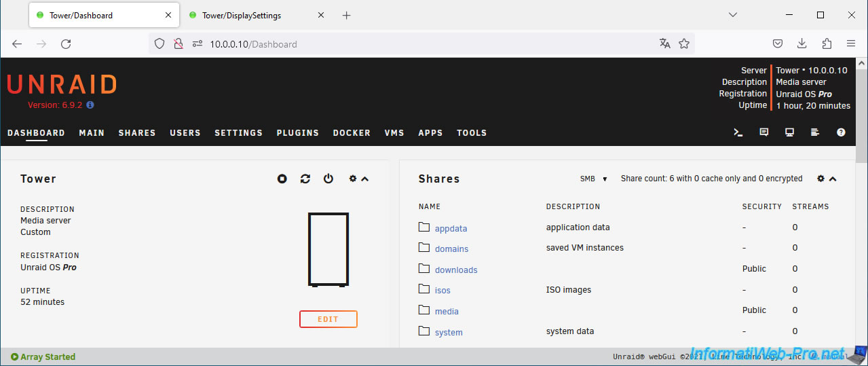Click version info icon next to 6.9.2
Viewport: 868px width, 366px height.
click(x=90, y=105)
